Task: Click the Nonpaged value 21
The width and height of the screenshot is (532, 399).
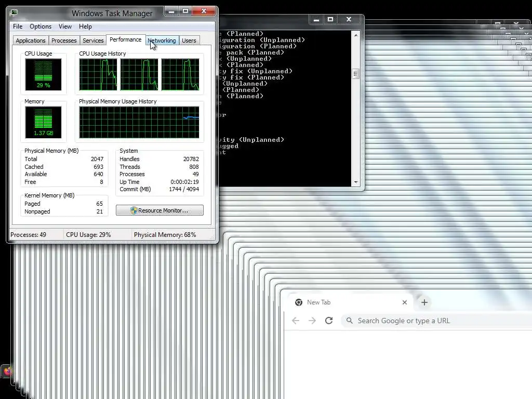Action: click(99, 212)
